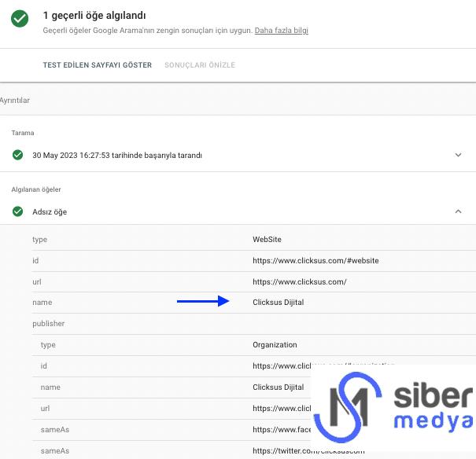Image resolution: width=476 pixels, height=459 pixels.
Task: Click the publisher's 'Clicksus Dijital' name value
Action: 278,387
